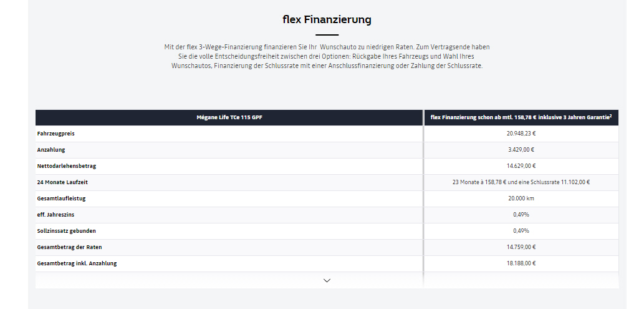This screenshot has height=309, width=644.
Task: Select the 24 Monate Laufzeit row label
Action: click(x=62, y=182)
